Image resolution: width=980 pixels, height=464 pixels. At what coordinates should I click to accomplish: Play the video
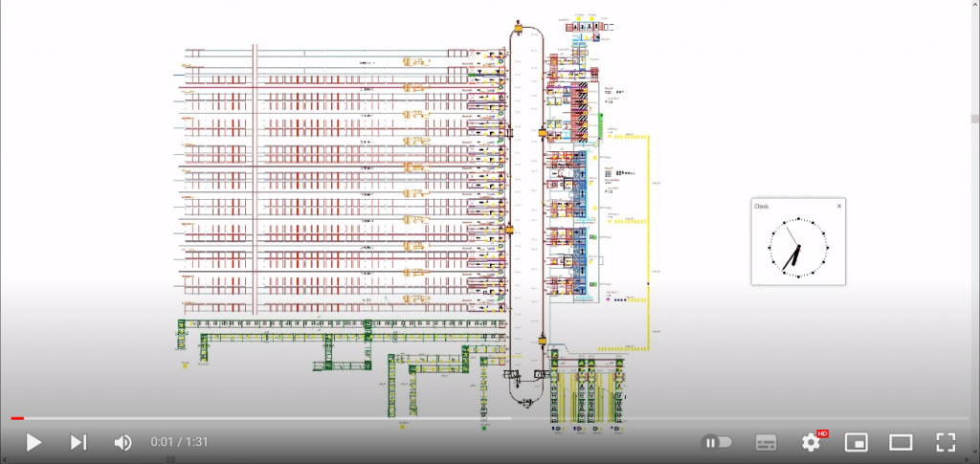click(33, 442)
